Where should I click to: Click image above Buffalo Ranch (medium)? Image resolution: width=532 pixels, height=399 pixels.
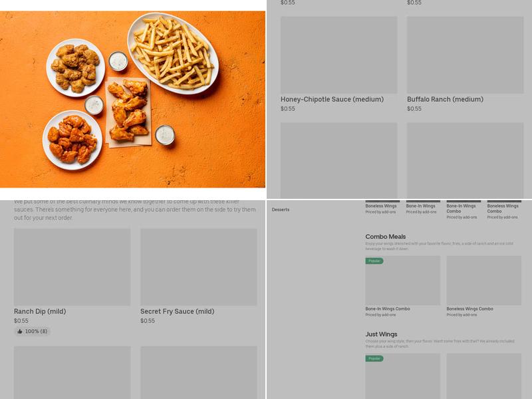tap(465, 55)
